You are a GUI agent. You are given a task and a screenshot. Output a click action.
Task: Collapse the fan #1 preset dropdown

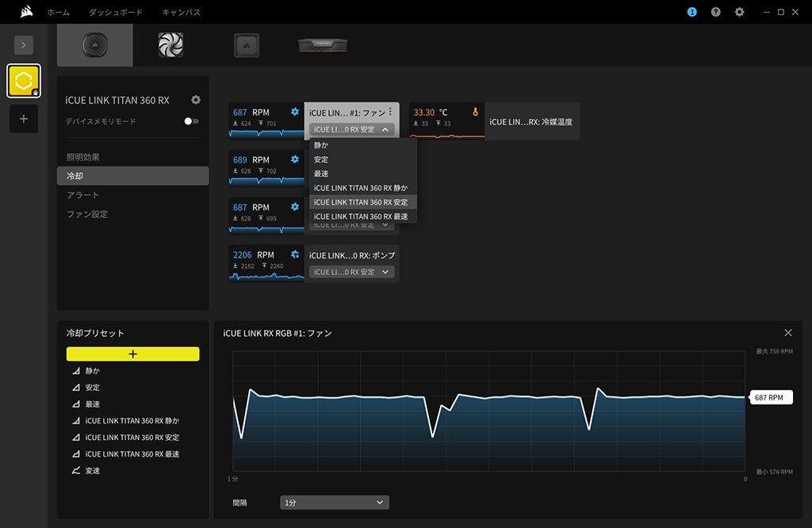tap(351, 129)
